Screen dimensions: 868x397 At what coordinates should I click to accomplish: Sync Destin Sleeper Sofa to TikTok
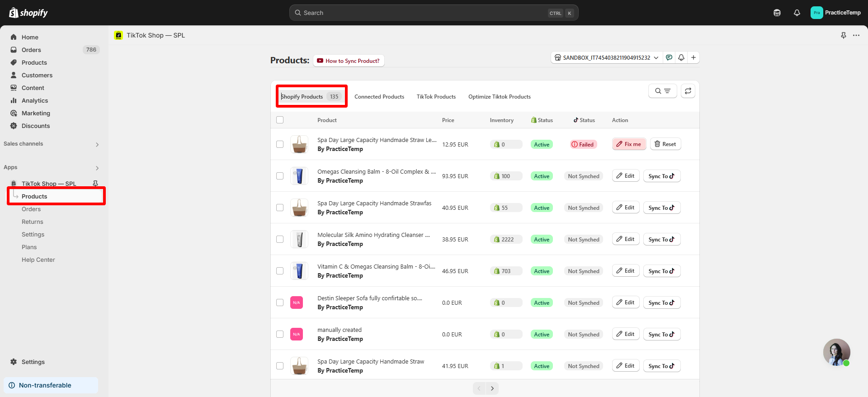[x=662, y=302]
